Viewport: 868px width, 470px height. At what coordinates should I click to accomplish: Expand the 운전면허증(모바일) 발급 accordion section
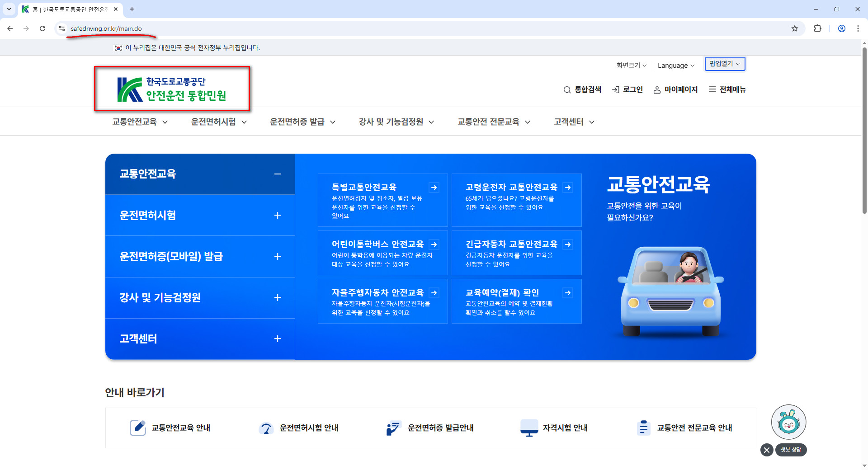278,257
